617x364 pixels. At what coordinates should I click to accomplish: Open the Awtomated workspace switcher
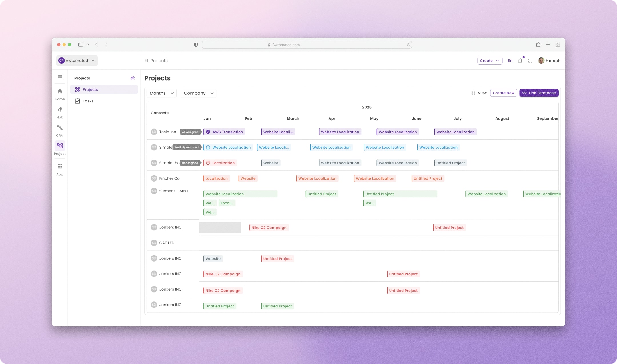coord(77,61)
